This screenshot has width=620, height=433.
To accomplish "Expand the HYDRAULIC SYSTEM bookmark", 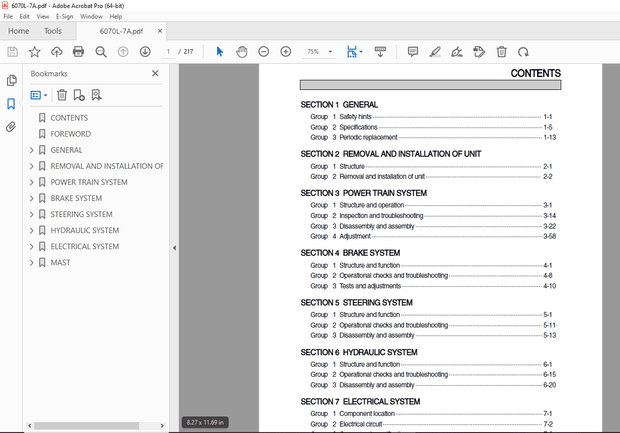I will point(32,231).
